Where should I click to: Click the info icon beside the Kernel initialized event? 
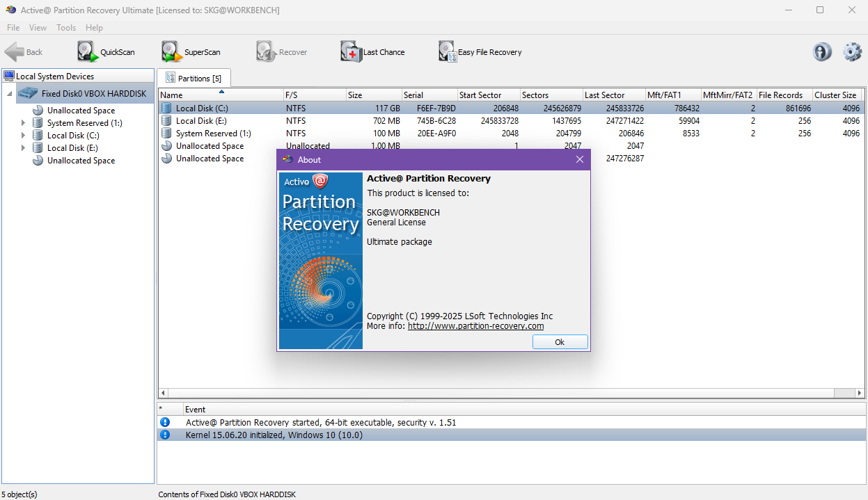(x=165, y=435)
